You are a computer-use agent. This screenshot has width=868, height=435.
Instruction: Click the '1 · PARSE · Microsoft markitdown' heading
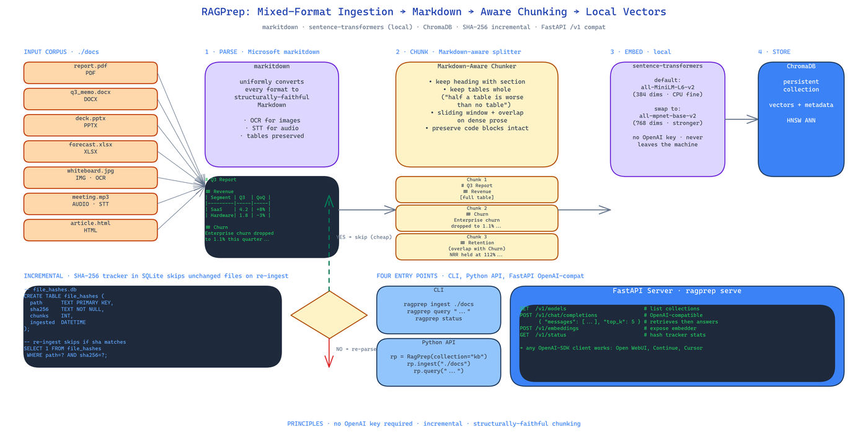click(262, 52)
